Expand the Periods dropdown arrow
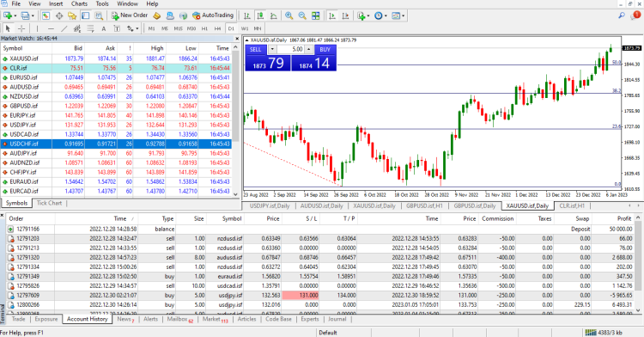Viewport: 644px width, 337px height. 386,16
